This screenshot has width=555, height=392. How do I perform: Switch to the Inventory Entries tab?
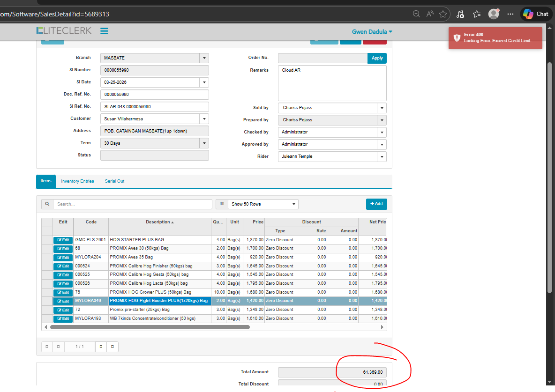(77, 181)
